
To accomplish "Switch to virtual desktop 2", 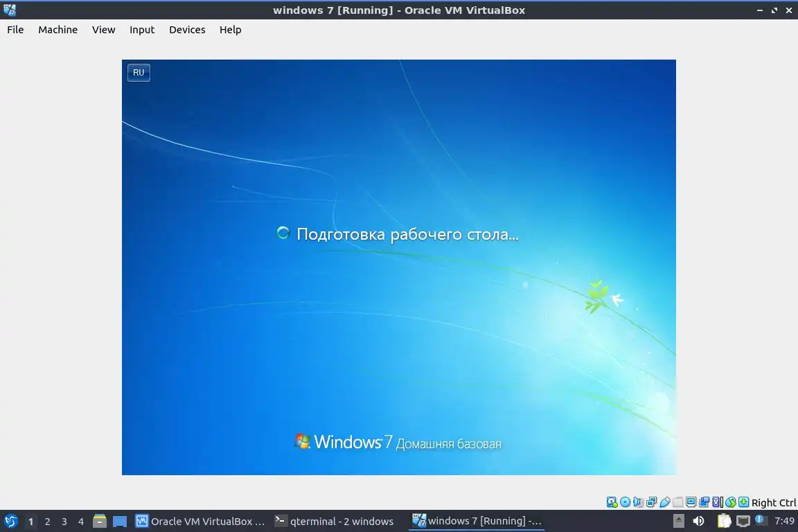I will (47, 522).
